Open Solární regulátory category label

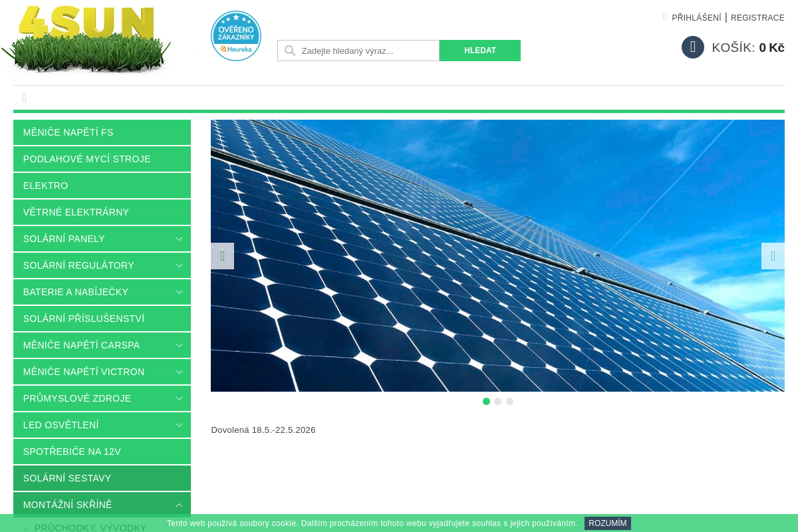pyautogui.click(x=78, y=265)
